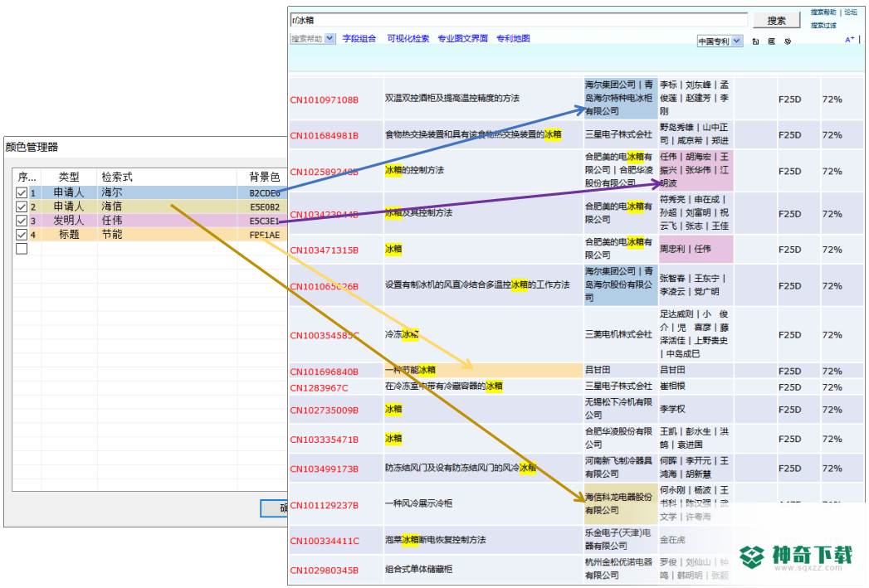Open patent CN101684981B
The image size is (869, 588).
325,136
